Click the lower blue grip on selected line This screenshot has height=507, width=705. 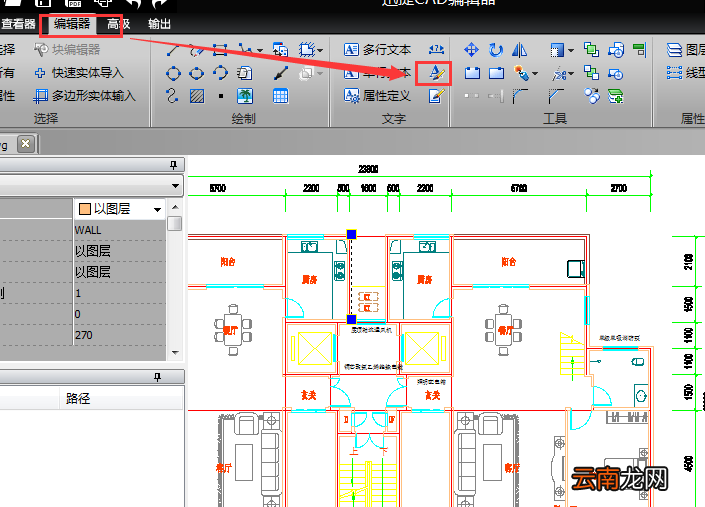[352, 320]
